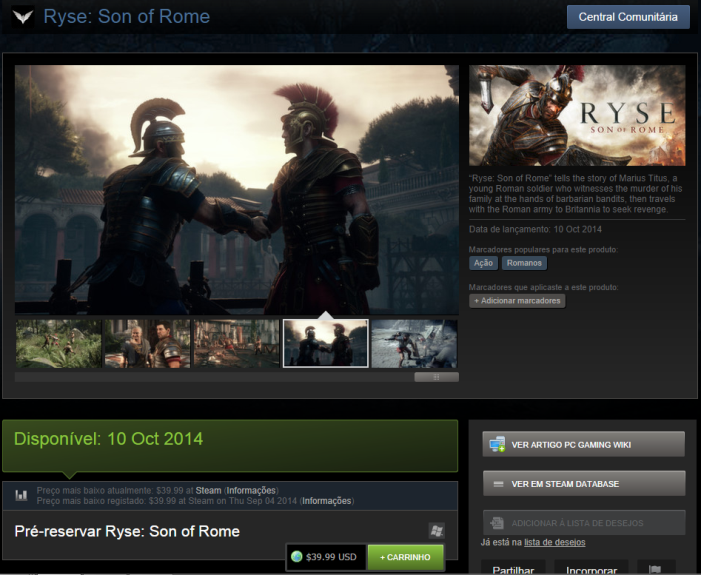Click the regional price globe icon
701x575 pixels.
[296, 557]
